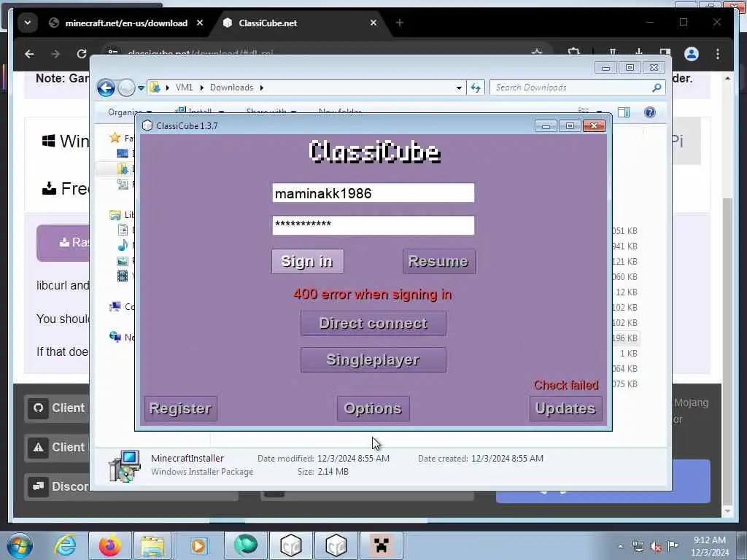Screen dimensions: 747x560
Task: Select the Videos library film icon
Action: click(x=123, y=276)
